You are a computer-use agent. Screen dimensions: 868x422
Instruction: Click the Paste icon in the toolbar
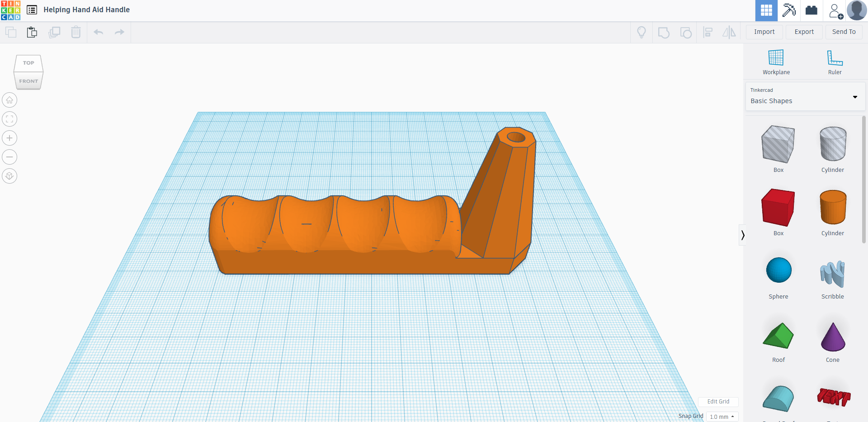pos(32,32)
